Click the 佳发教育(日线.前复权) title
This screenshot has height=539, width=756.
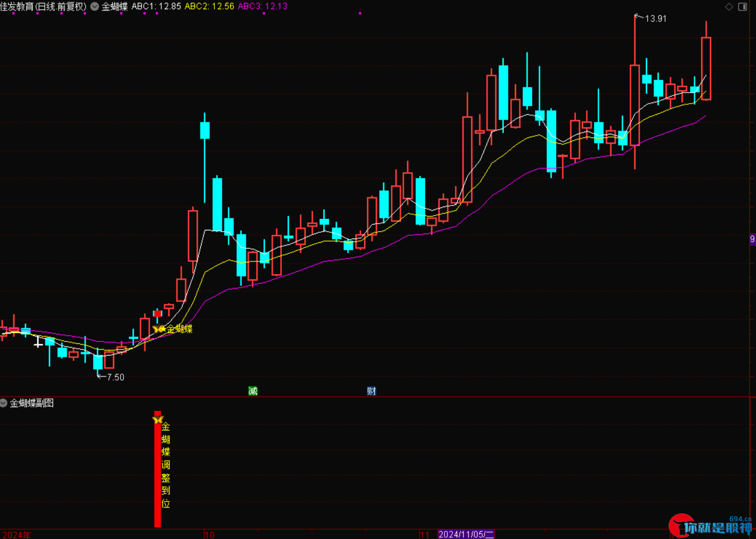pyautogui.click(x=44, y=6)
